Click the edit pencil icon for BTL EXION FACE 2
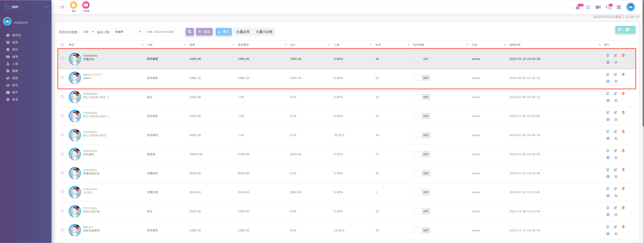The image size is (644, 243). [x=615, y=93]
